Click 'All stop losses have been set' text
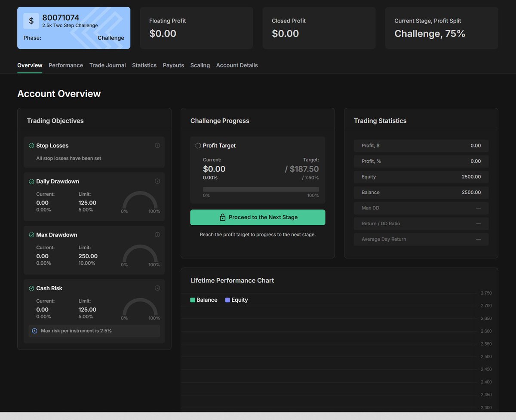This screenshot has height=420, width=516. tap(69, 158)
